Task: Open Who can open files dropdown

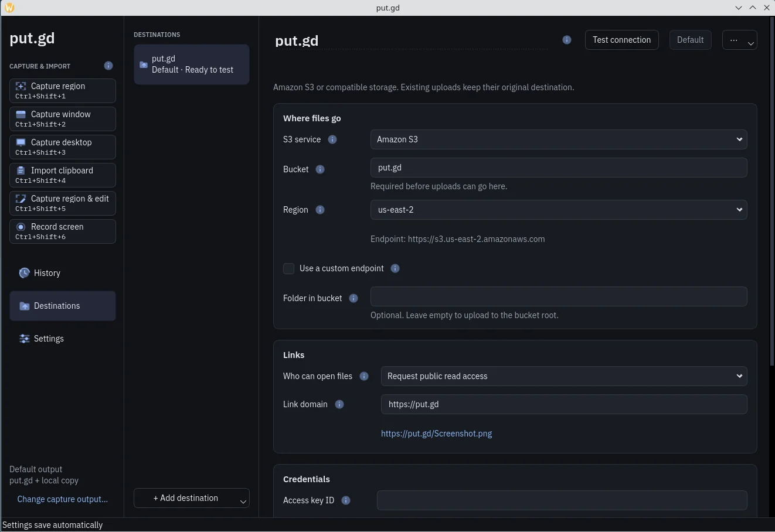Action: 564,376
